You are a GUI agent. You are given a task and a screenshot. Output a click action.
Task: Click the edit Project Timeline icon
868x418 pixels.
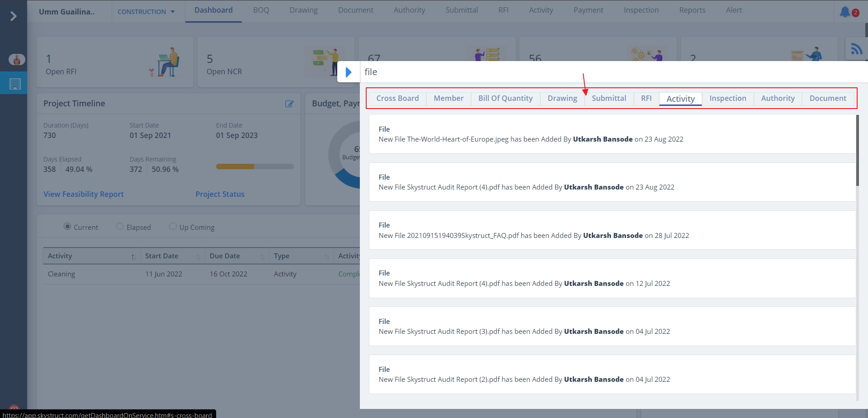289,104
